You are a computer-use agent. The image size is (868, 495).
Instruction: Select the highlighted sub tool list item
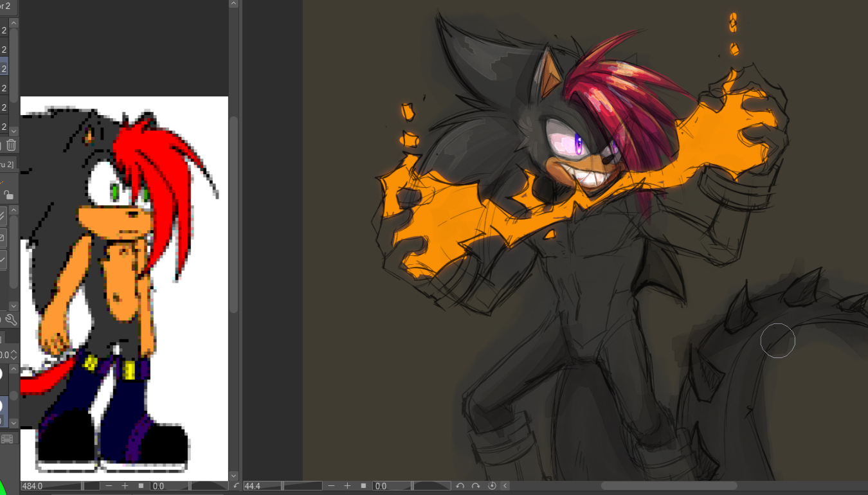[x=4, y=67]
